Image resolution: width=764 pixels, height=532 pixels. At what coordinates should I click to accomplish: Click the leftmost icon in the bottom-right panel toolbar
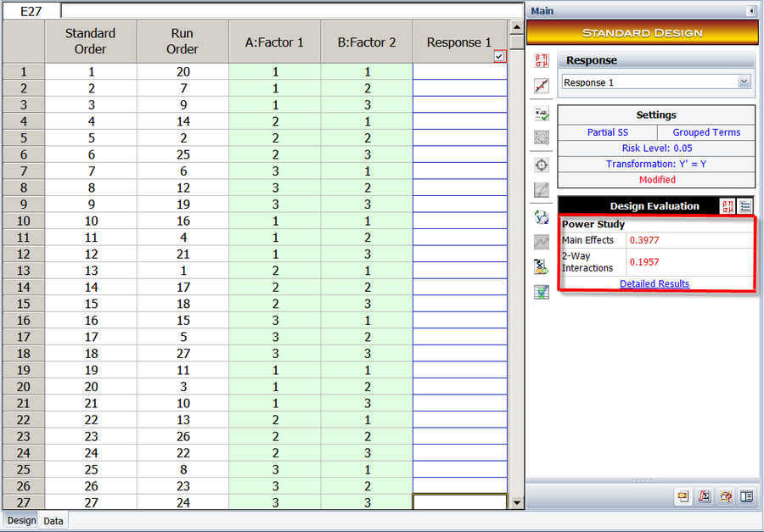click(x=683, y=497)
